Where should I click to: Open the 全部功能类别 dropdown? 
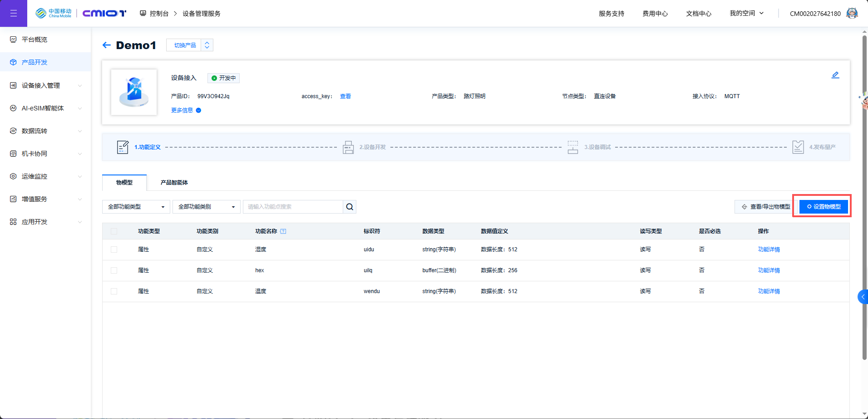pyautogui.click(x=207, y=207)
